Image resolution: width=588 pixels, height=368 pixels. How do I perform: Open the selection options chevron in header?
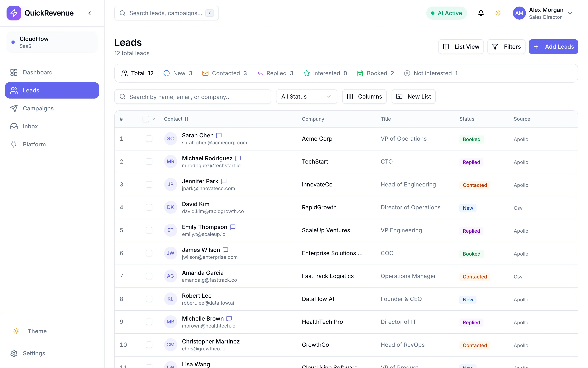pyautogui.click(x=153, y=119)
